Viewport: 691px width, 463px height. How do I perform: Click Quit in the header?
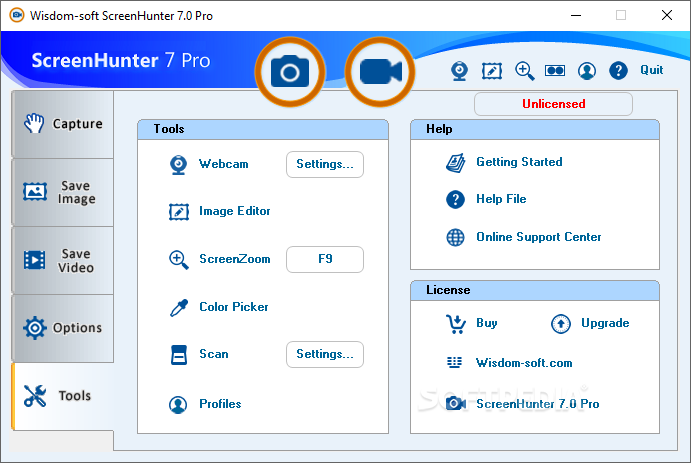651,70
